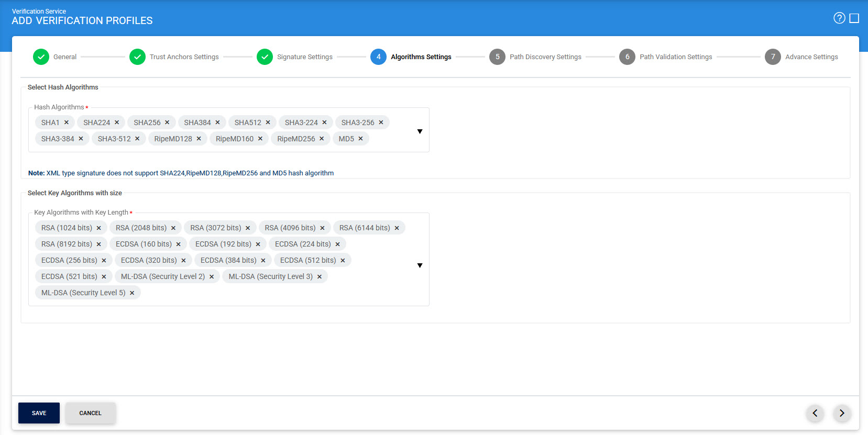Expand the Key Algorithms dropdown arrow

[420, 265]
